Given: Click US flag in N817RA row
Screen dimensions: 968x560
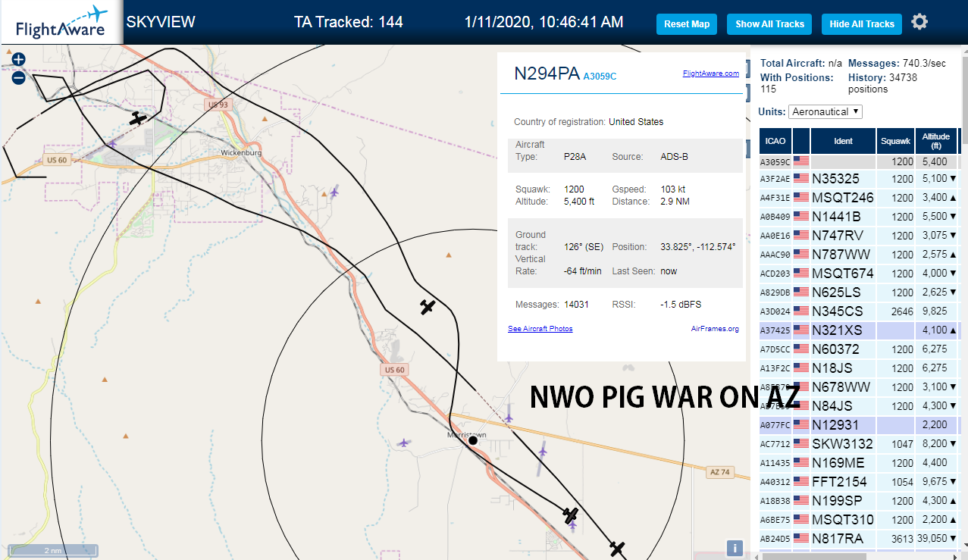Looking at the screenshot, I should tap(801, 539).
